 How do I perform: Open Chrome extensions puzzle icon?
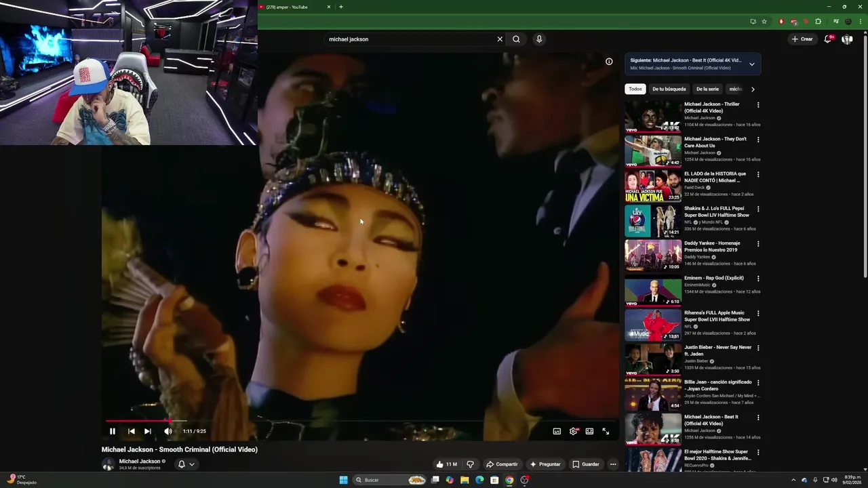pyautogui.click(x=818, y=22)
